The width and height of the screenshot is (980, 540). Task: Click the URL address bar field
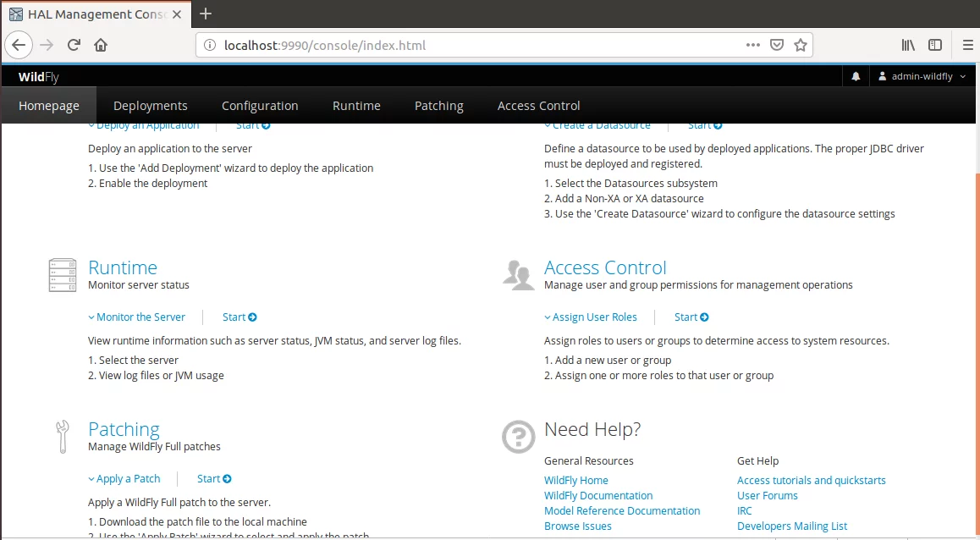point(475,45)
